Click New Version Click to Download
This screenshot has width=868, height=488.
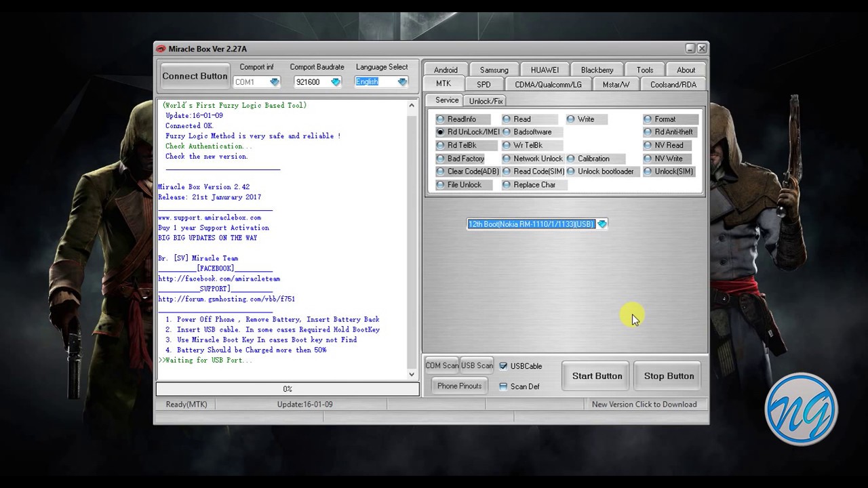pos(644,404)
